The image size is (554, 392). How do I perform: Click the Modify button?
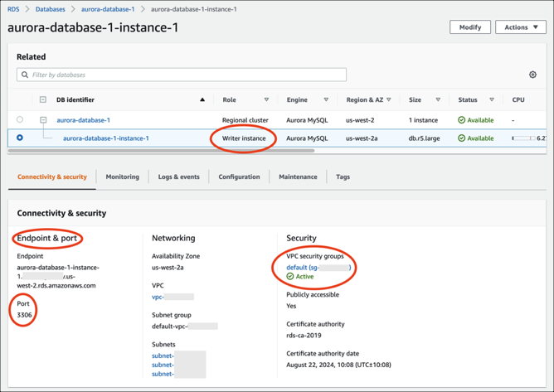(x=469, y=27)
